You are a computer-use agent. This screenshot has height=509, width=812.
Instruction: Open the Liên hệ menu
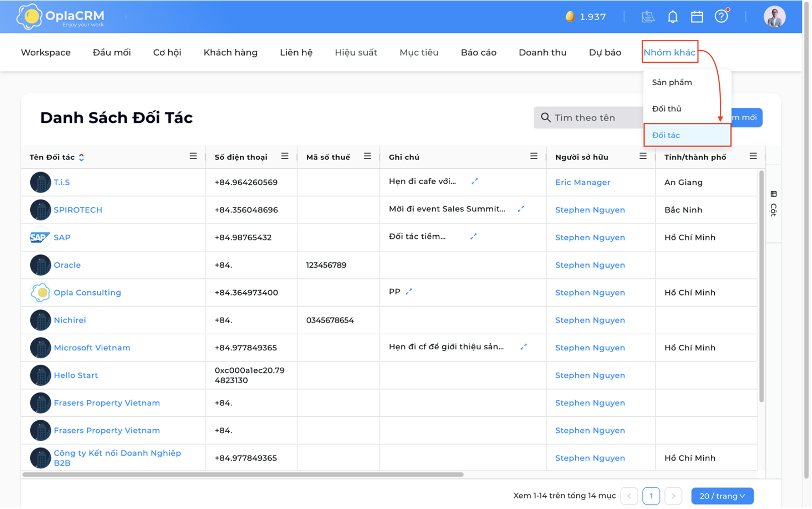(296, 52)
